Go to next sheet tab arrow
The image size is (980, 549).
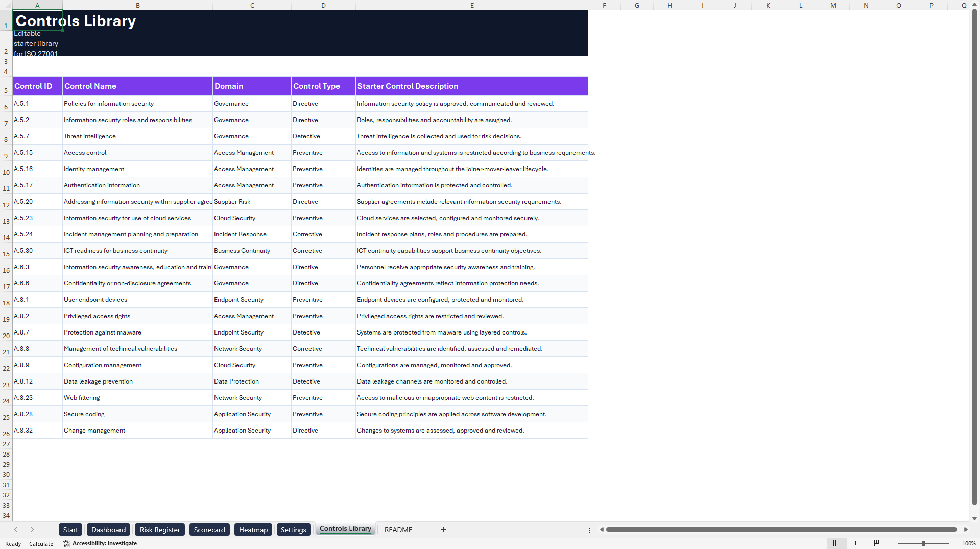(32, 530)
